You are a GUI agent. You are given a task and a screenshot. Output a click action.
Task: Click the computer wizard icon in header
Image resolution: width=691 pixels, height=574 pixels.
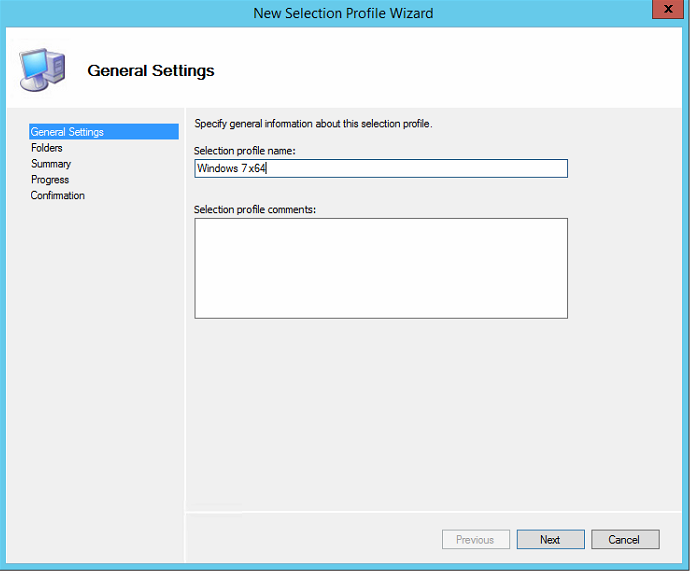tap(43, 69)
